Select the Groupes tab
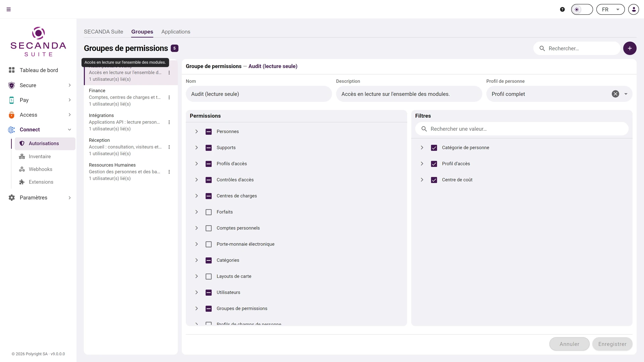The image size is (644, 362). (x=142, y=32)
